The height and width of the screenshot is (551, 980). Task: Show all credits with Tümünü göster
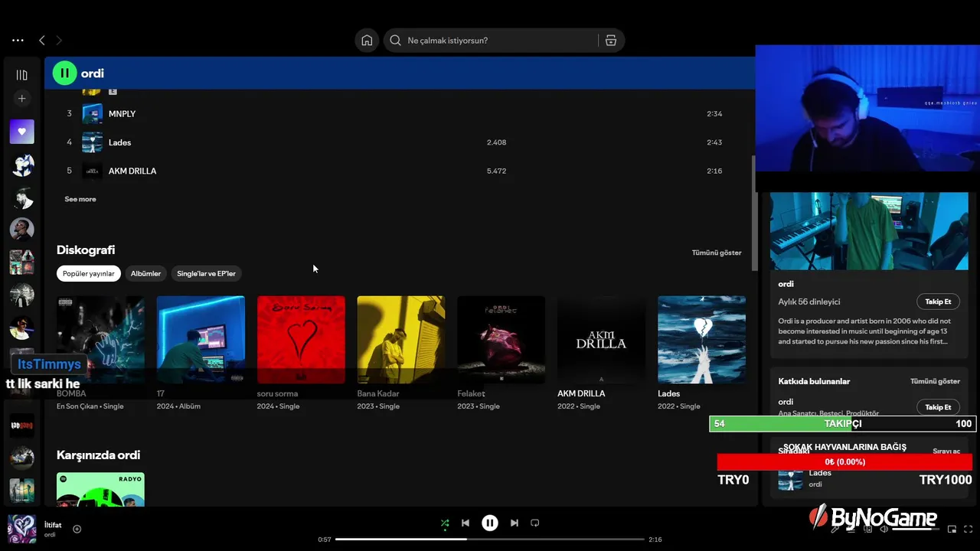click(935, 381)
